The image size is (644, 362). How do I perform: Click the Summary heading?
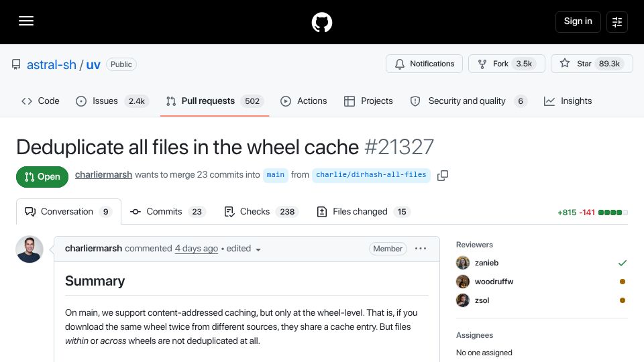95,281
